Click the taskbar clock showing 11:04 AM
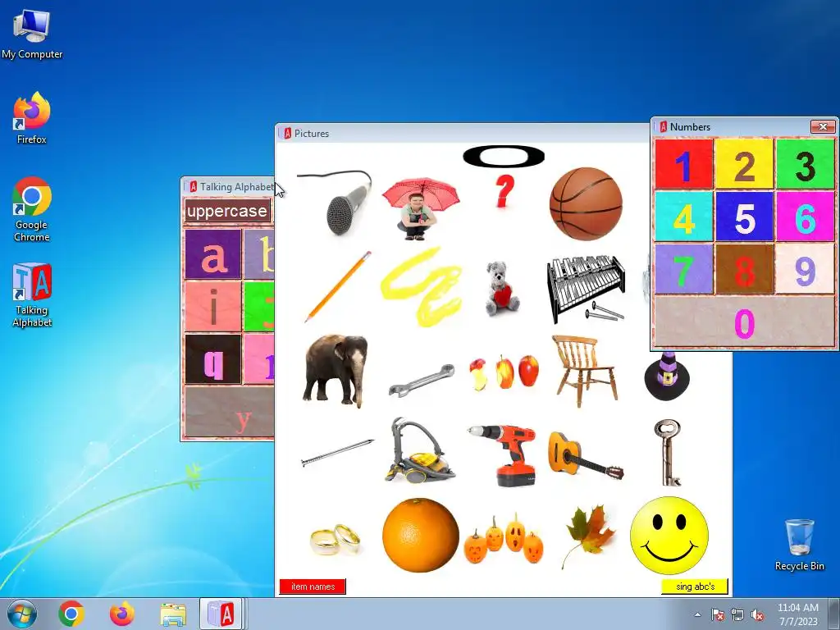This screenshot has height=630, width=840. pos(797,614)
